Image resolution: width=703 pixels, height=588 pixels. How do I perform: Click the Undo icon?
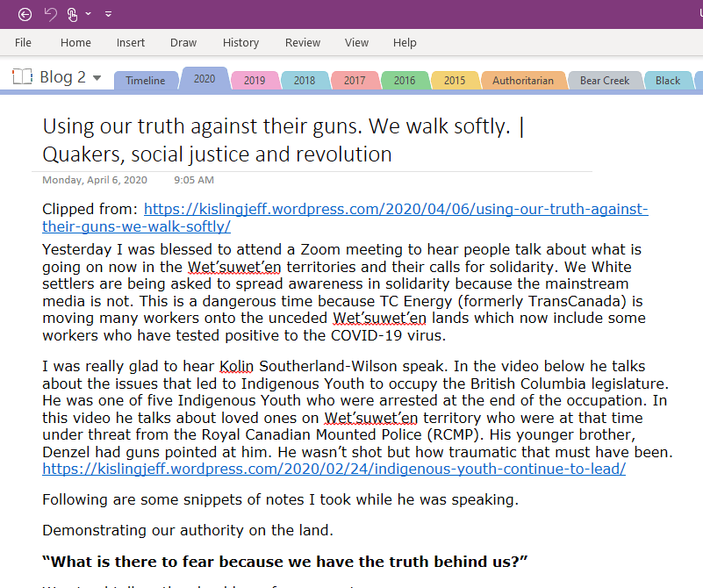[50, 14]
